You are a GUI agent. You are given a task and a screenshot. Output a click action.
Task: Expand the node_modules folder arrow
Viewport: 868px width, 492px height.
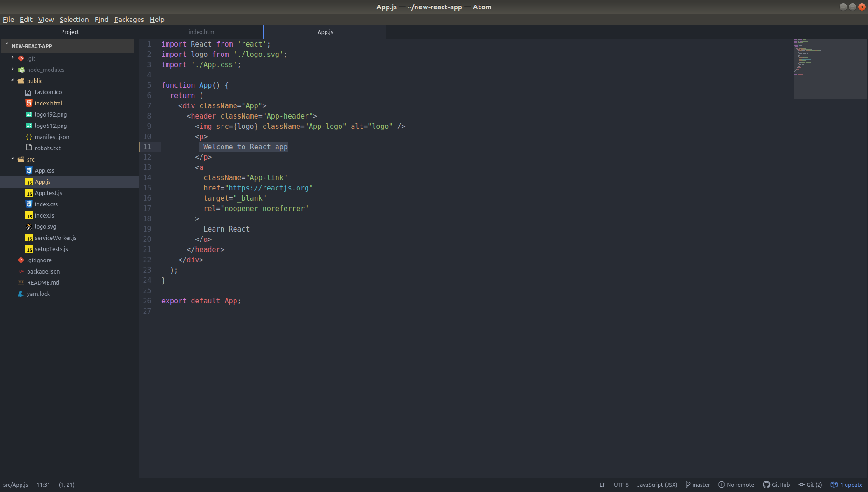[x=13, y=69]
